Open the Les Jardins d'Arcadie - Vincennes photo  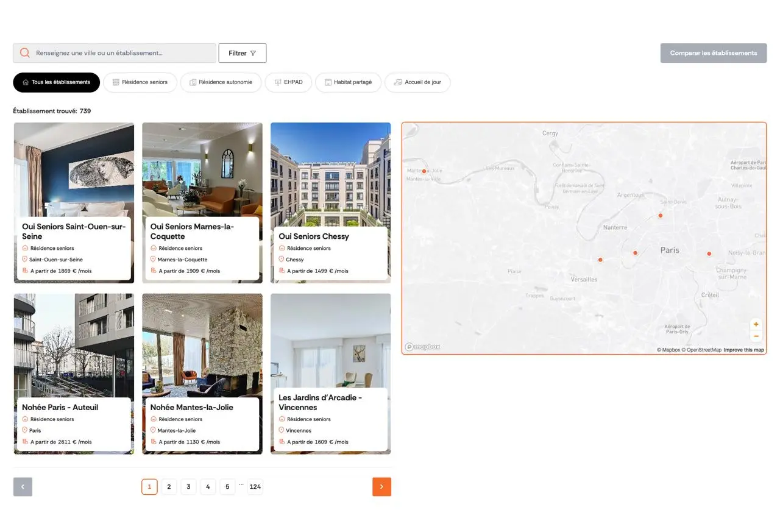331,340
